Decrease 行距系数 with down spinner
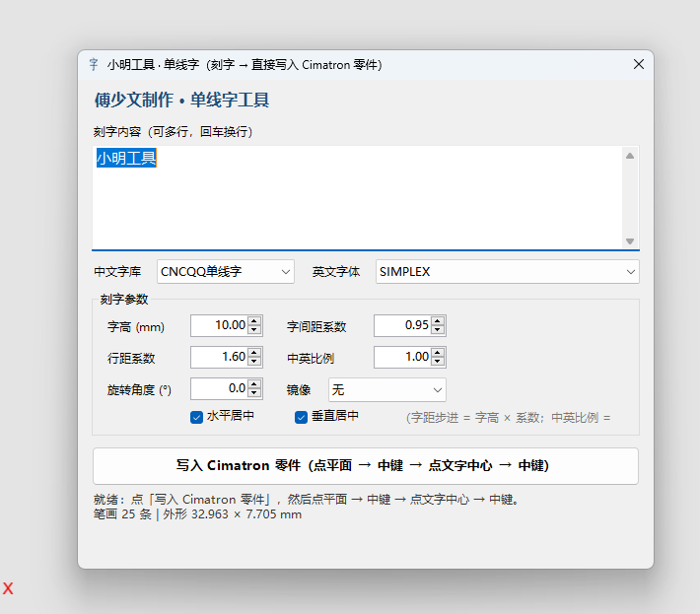Viewport: 700px width, 614px height. point(254,362)
